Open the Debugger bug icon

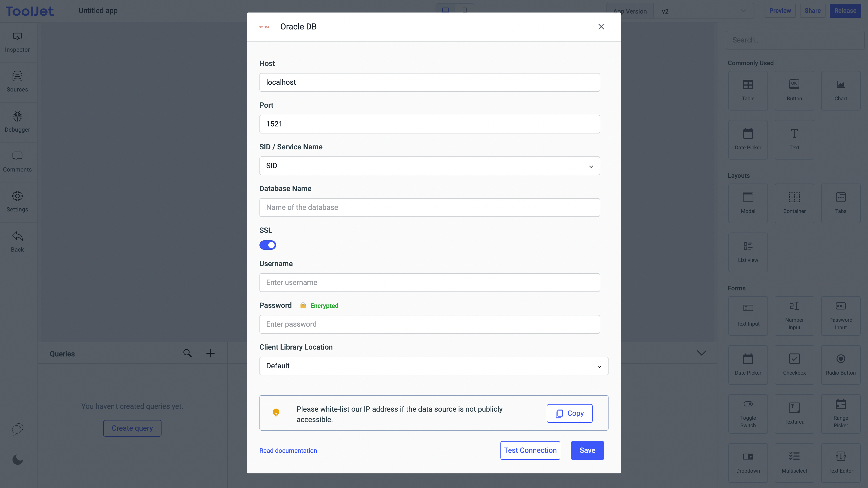pos(17,116)
